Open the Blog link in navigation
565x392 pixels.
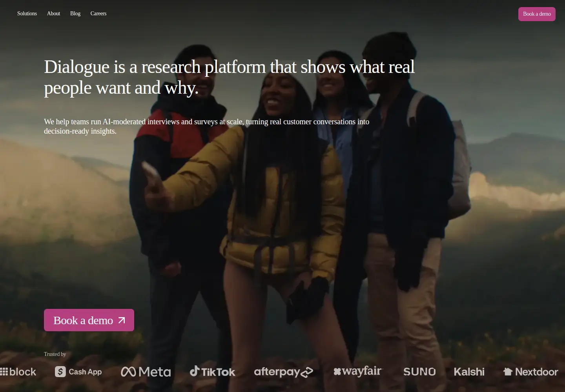(x=75, y=14)
